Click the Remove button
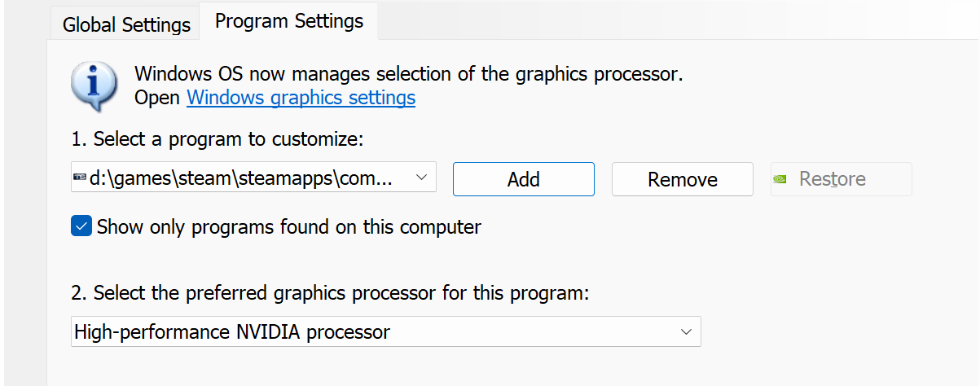This screenshot has height=386, width=980. pyautogui.click(x=683, y=179)
